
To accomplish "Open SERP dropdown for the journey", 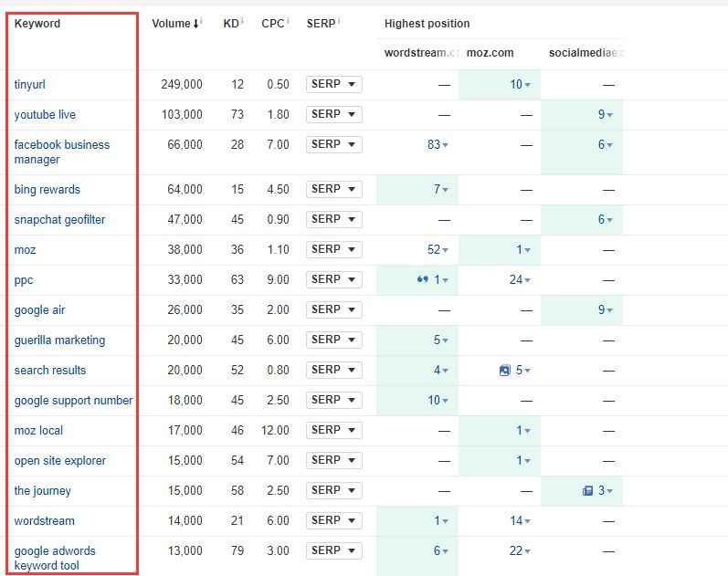I will point(333,490).
